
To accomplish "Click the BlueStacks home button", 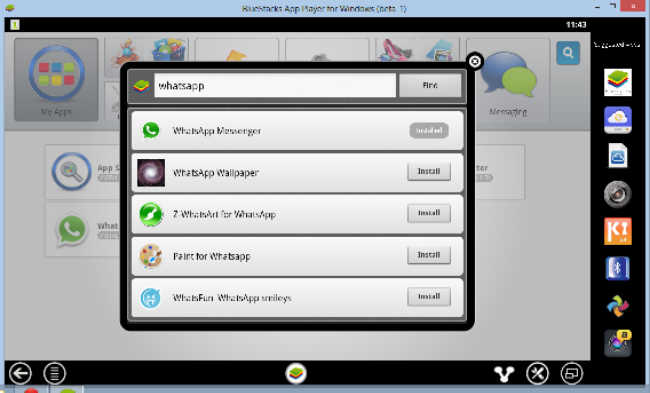I will [x=296, y=373].
